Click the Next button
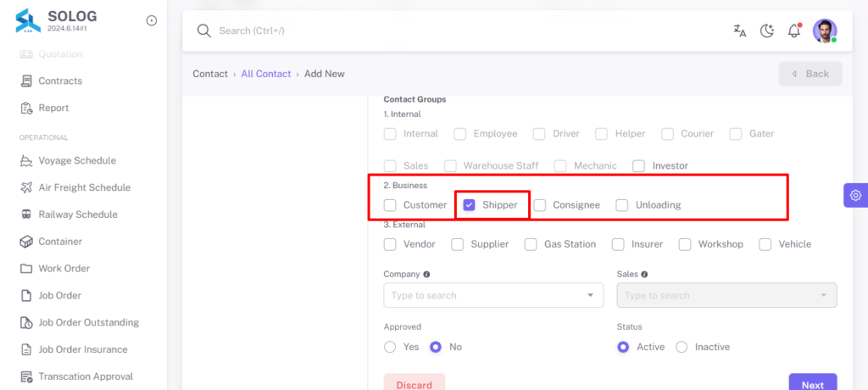868x390 pixels. pyautogui.click(x=813, y=384)
